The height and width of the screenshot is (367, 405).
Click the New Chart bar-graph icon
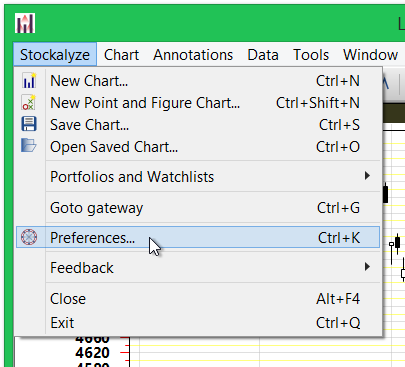tap(29, 81)
